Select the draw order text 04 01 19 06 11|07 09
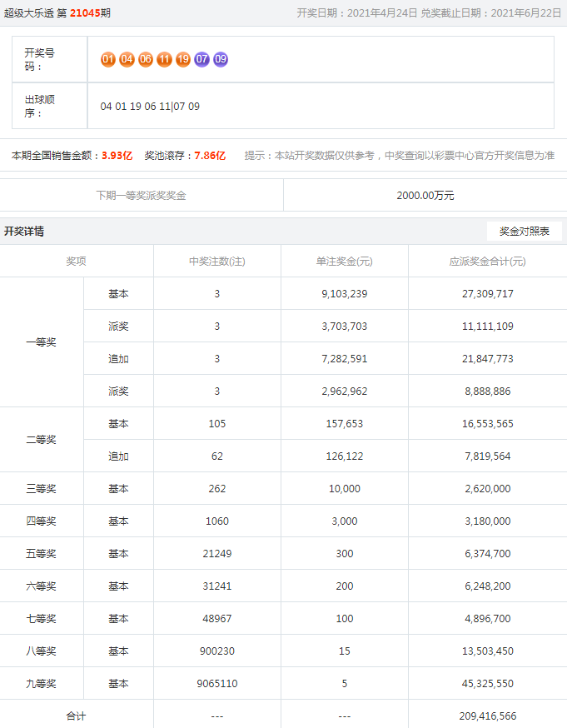This screenshot has width=567, height=728. pyautogui.click(x=150, y=107)
